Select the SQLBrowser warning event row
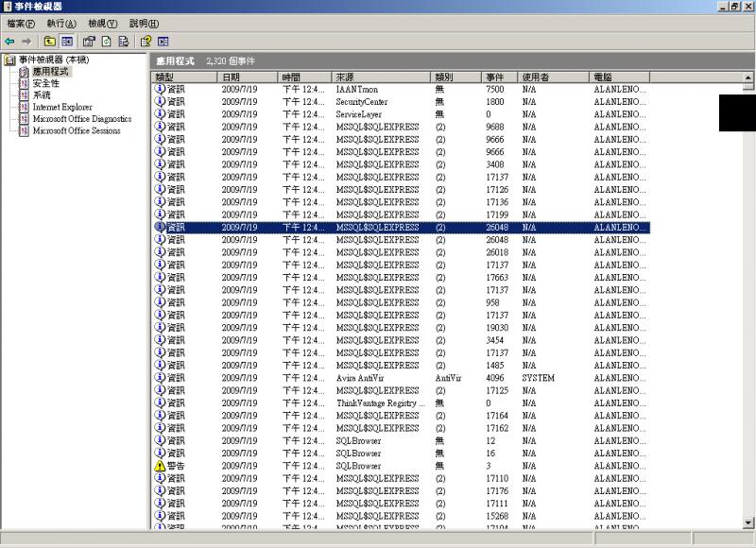The width and height of the screenshot is (756, 548). [358, 466]
